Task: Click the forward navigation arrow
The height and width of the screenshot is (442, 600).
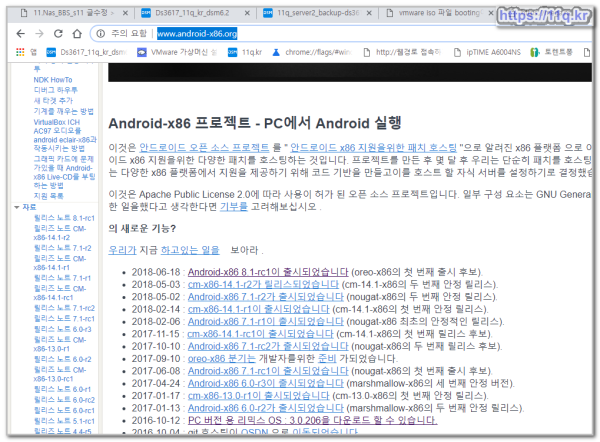Action: [x=39, y=34]
